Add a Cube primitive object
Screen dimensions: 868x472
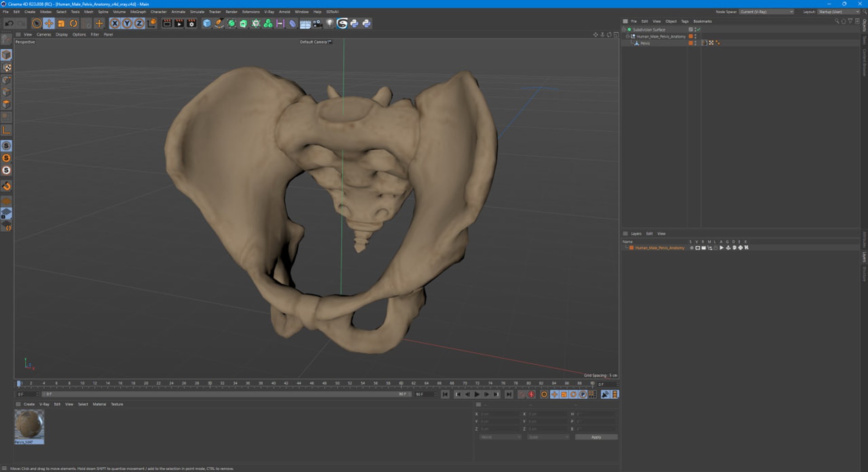click(207, 24)
